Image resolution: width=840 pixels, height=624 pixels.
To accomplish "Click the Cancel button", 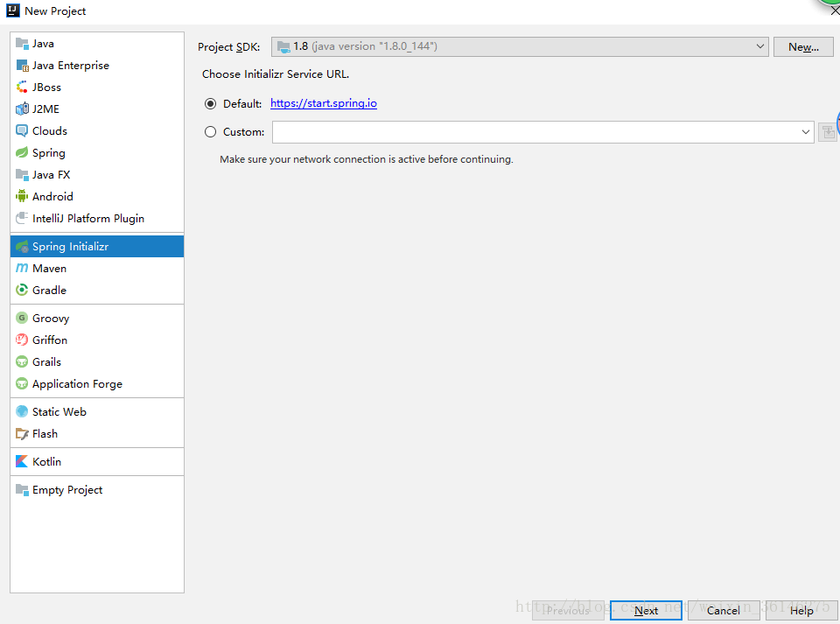I will 724,610.
